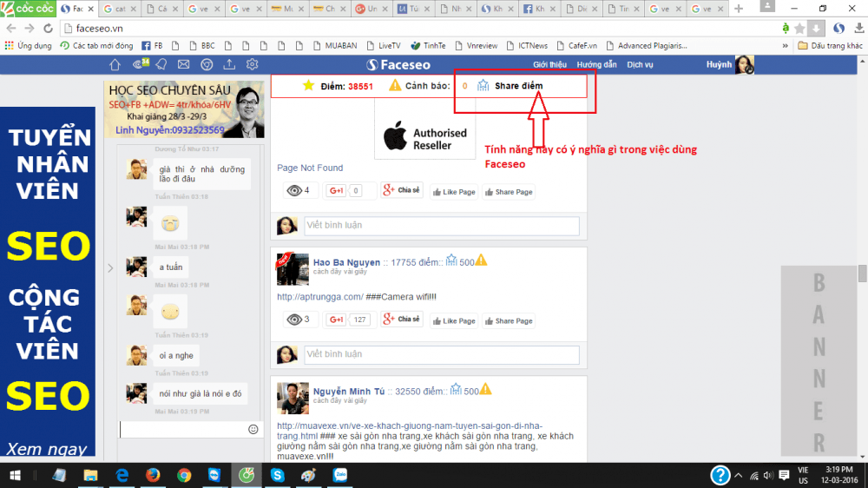
Task: Click the pin icon in Faceseo toolbar
Action: pos(161,65)
